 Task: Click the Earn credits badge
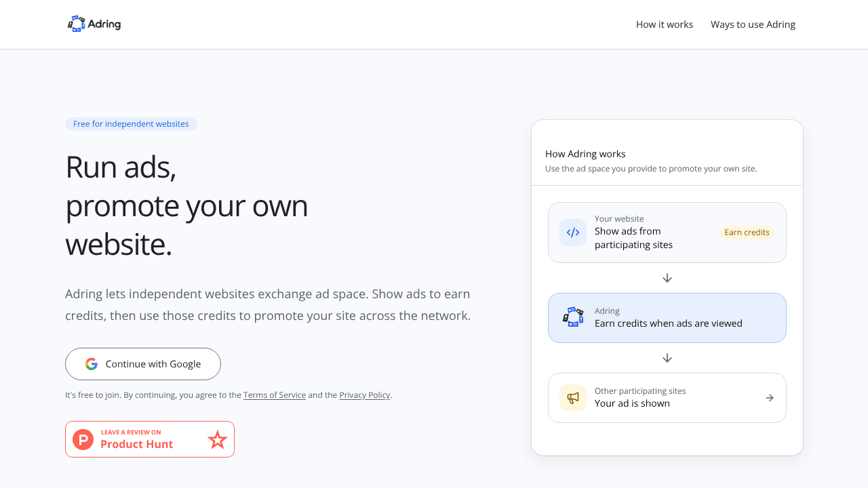click(747, 232)
